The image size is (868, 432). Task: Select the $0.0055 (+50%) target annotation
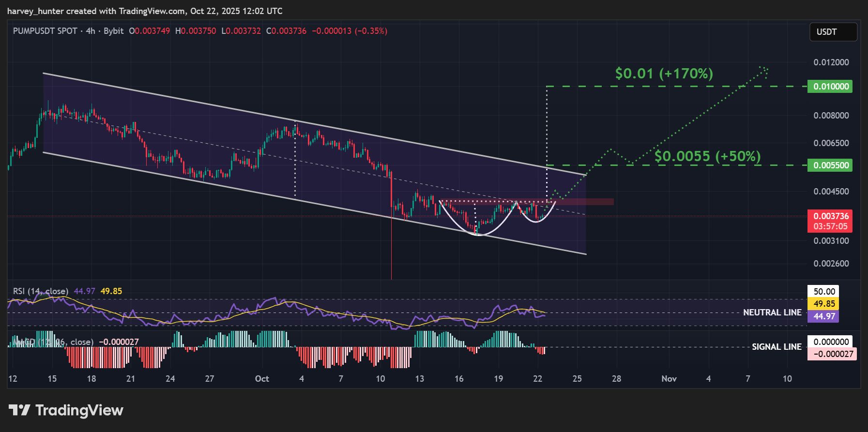[x=707, y=156]
